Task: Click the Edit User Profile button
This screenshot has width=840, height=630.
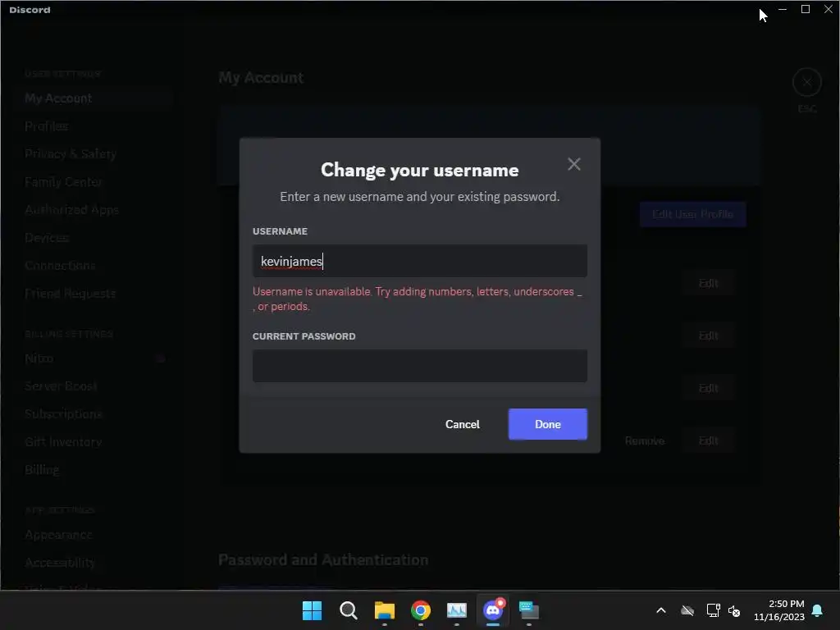Action: (692, 214)
